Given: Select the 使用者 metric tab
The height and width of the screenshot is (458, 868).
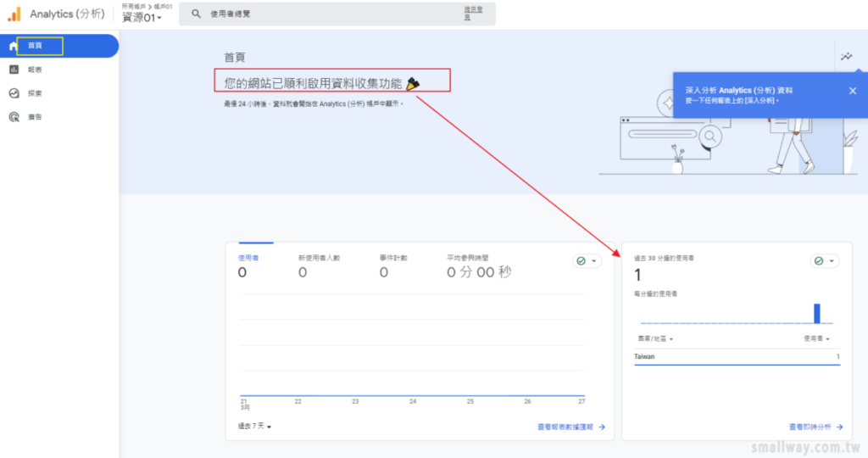Looking at the screenshot, I should click(248, 265).
